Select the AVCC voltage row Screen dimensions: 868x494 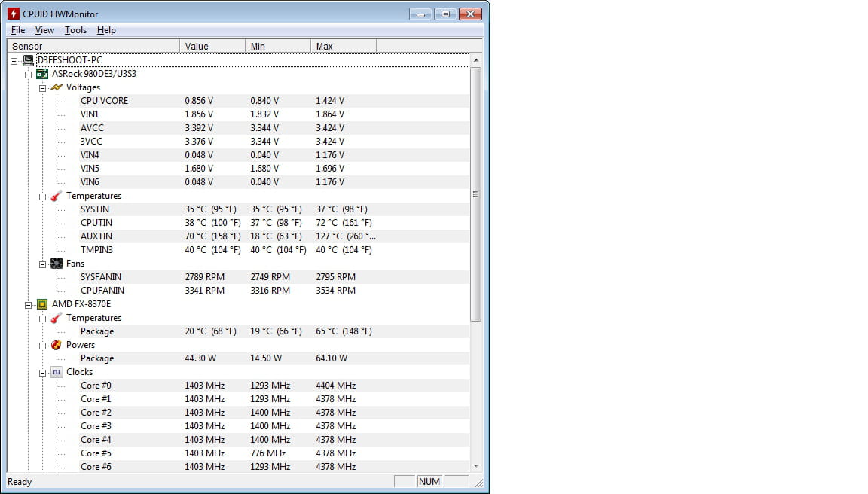coord(274,128)
